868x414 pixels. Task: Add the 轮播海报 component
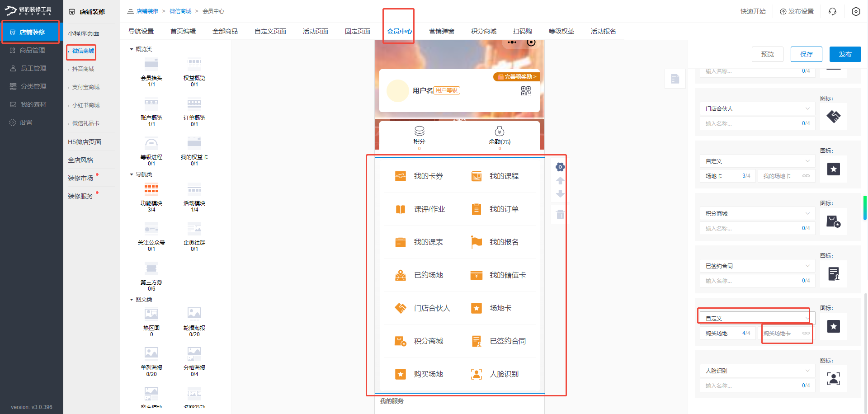pyautogui.click(x=194, y=319)
